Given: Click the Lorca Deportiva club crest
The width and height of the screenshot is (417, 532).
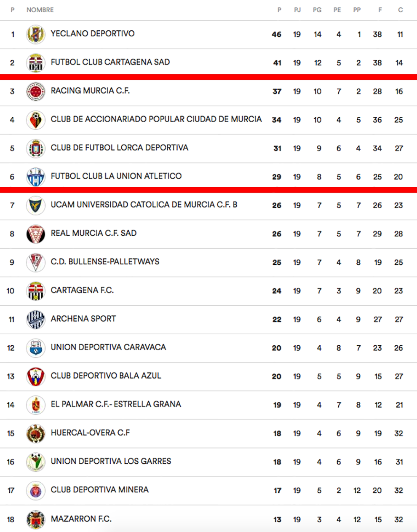Looking at the screenshot, I should click(x=36, y=148).
